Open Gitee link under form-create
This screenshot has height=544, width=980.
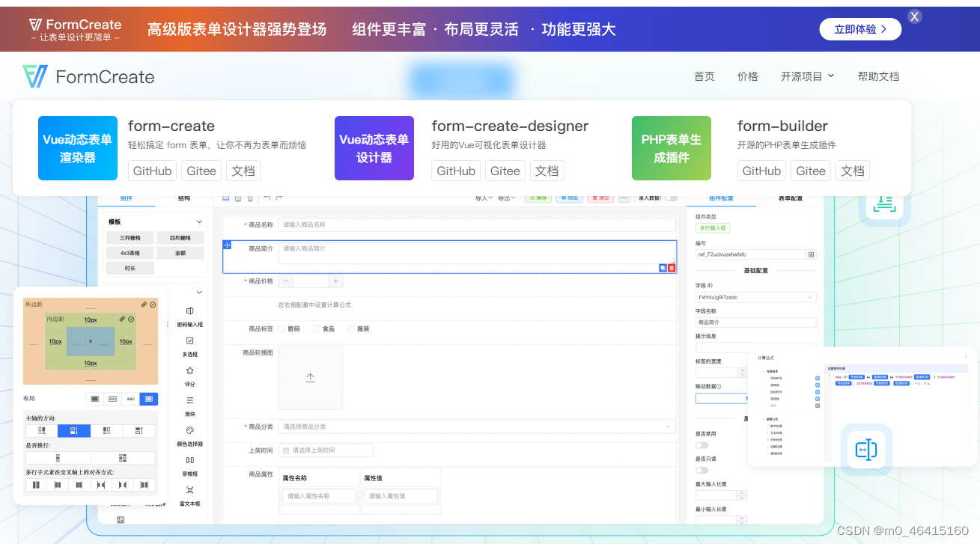[201, 171]
